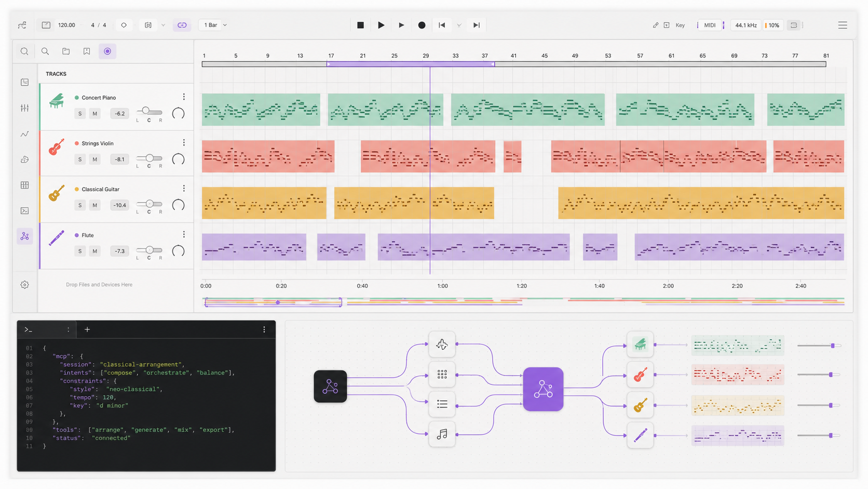Open the hamburger menu at top right
The width and height of the screenshot is (868, 489).
pos(843,25)
